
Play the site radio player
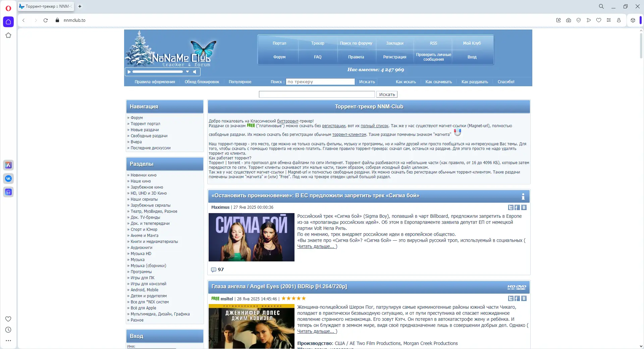tap(129, 71)
